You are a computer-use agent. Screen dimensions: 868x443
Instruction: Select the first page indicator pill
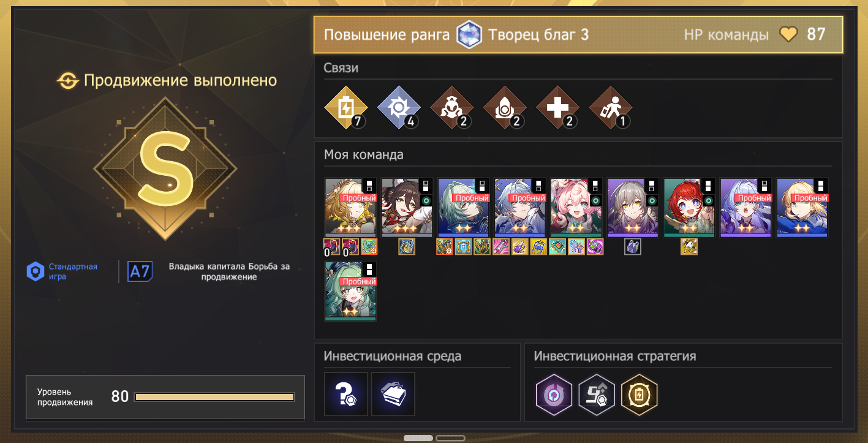418,438
